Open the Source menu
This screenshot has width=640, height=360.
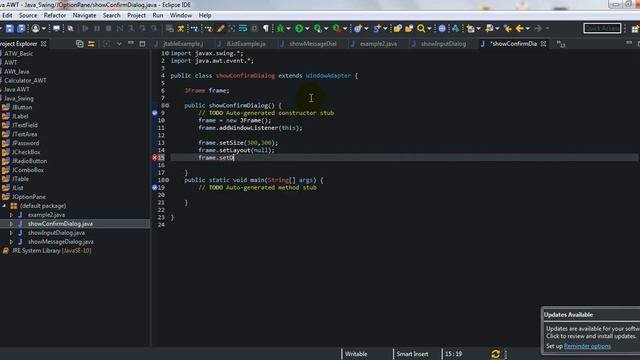28,16
